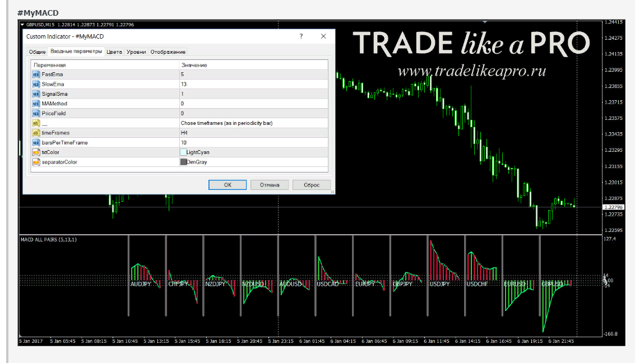The image size is (644, 363).
Task: Pick the DimGray color swatch
Action: pyautogui.click(x=183, y=162)
